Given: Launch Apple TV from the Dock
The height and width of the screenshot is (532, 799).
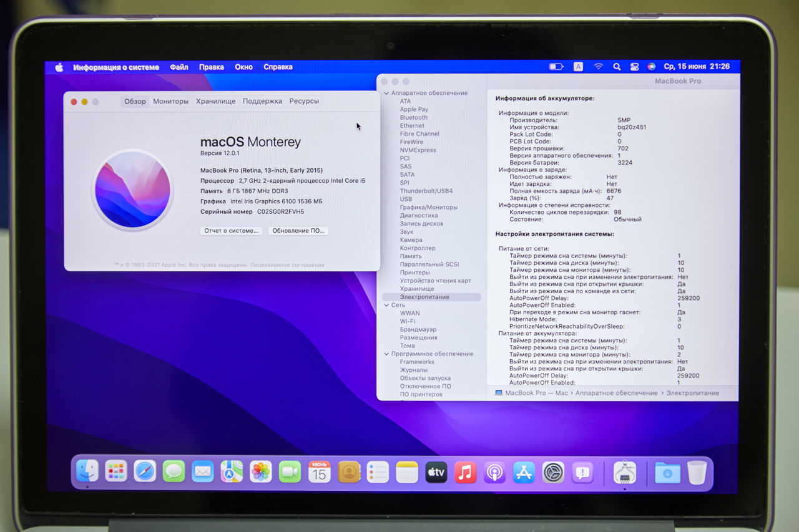Looking at the screenshot, I should [436, 472].
